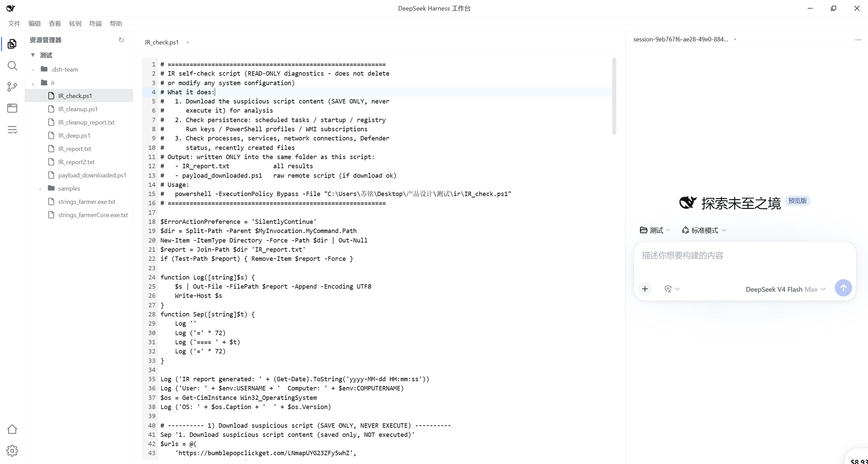Open IR_cleanup.ps1 file
This screenshot has height=464, width=868.
[x=79, y=109]
